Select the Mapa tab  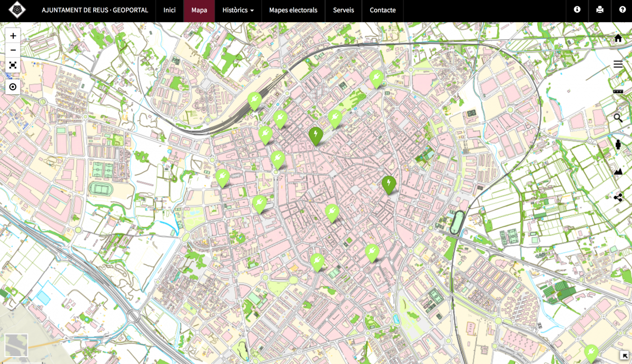tap(199, 10)
